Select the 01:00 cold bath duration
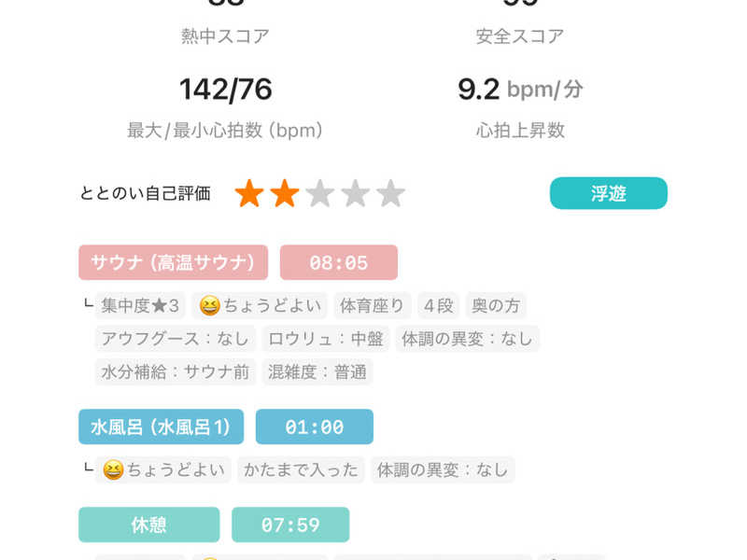Image resolution: width=747 pixels, height=560 pixels. (x=315, y=427)
